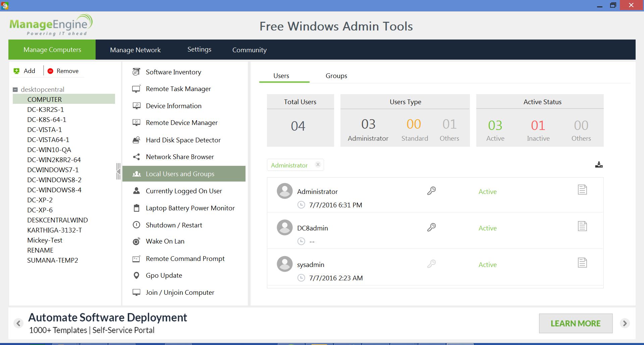Open Wake On Lan icon
The image size is (644, 345).
point(136,241)
